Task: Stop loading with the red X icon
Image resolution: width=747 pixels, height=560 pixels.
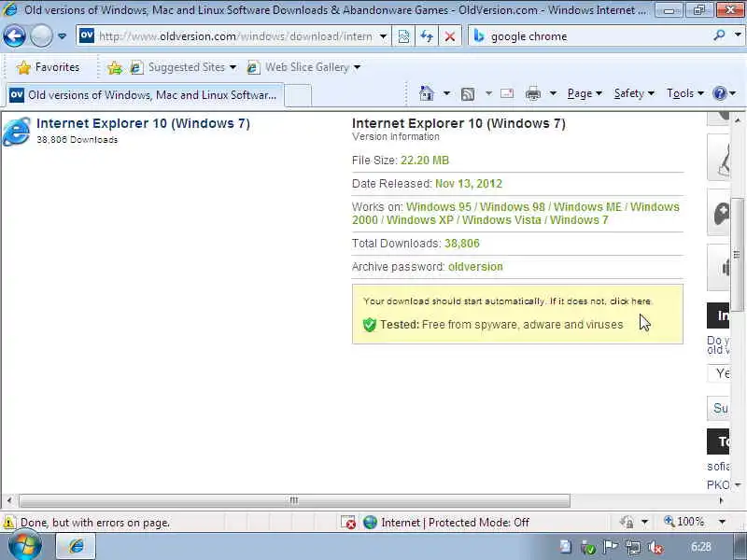Action: [x=449, y=36]
